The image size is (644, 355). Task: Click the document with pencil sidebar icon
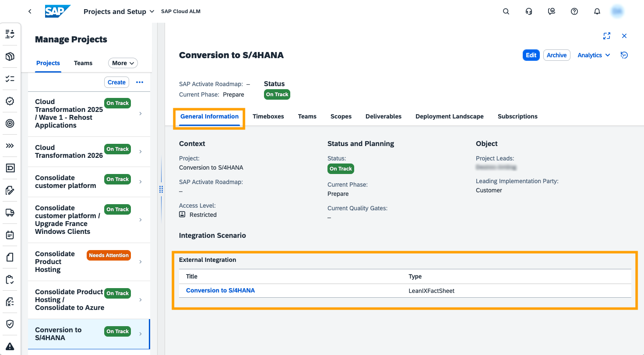click(10, 190)
